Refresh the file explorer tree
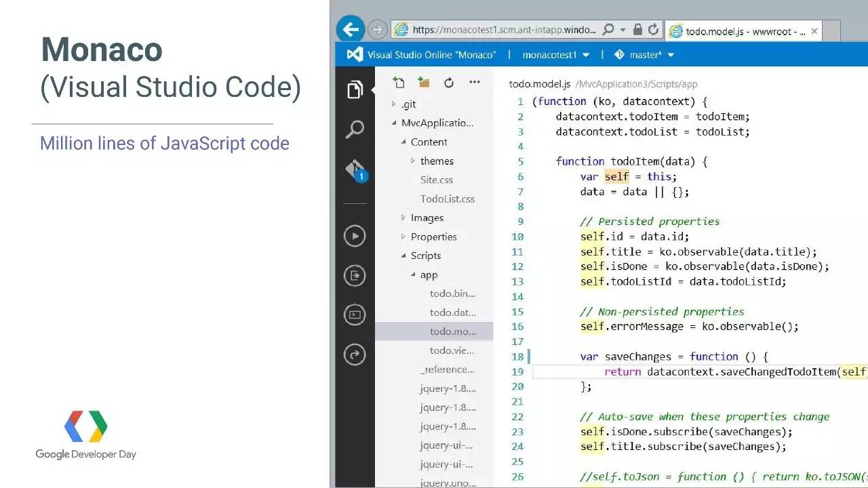Image resolution: width=868 pixels, height=488 pixels. [x=449, y=83]
